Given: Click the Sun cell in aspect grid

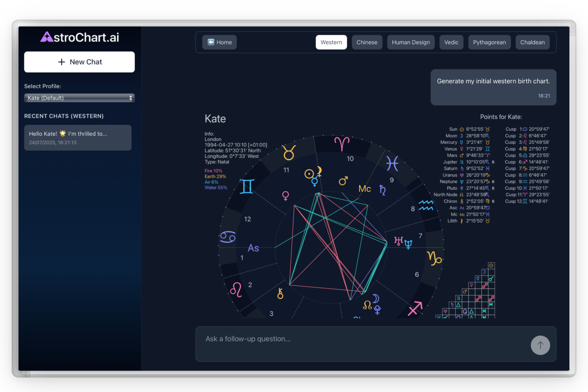Looking at the screenshot, I should (x=491, y=266).
